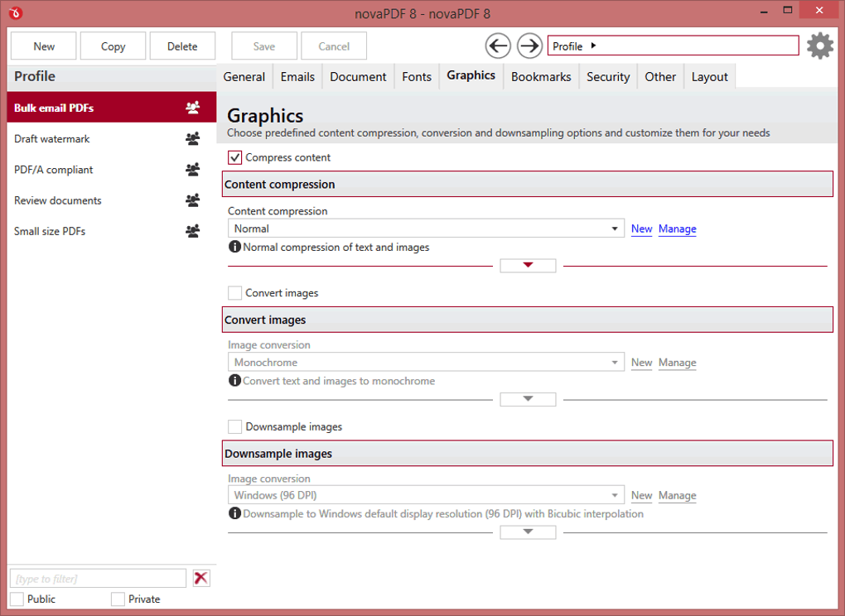Screen dimensions: 845x616
Task: Expand Convert images details arrow
Action: [529, 399]
